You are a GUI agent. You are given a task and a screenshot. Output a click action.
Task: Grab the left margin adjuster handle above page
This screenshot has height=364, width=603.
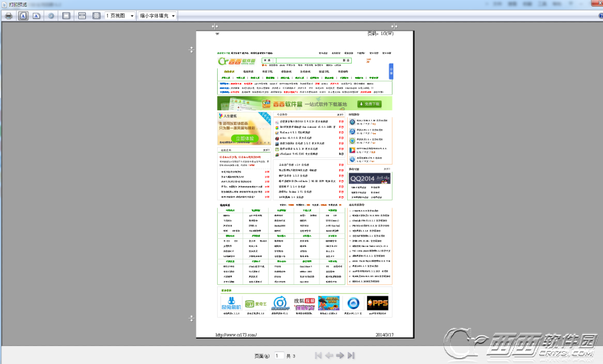tap(214, 27)
